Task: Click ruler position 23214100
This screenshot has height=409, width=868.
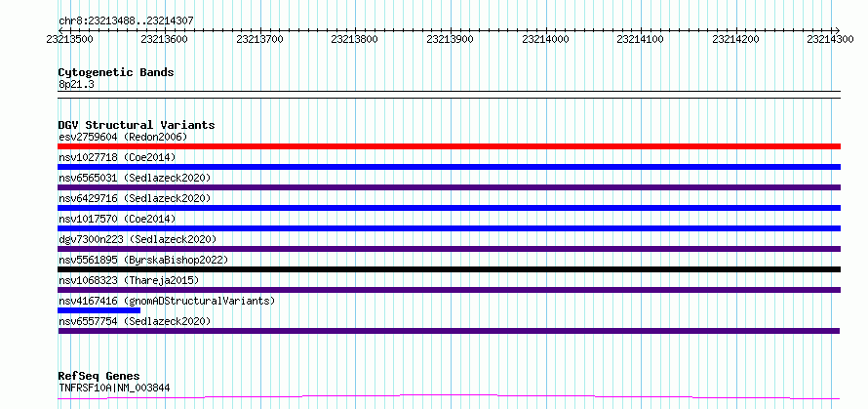Action: (640, 39)
